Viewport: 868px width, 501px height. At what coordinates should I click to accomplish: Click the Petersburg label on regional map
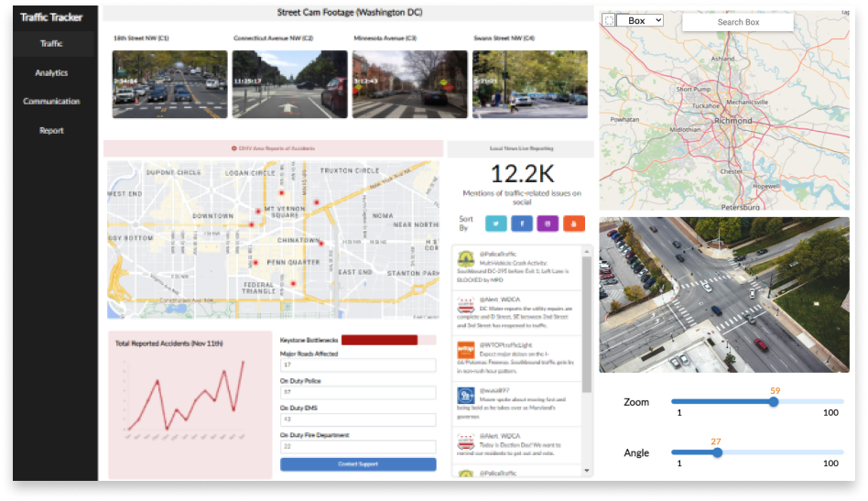click(x=740, y=207)
